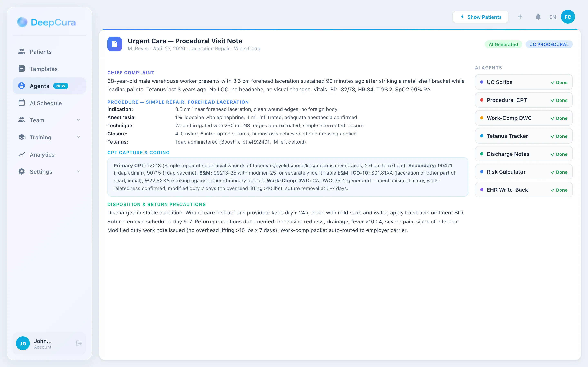Click the DeepCura logo orb
588x367 pixels.
[22, 22]
